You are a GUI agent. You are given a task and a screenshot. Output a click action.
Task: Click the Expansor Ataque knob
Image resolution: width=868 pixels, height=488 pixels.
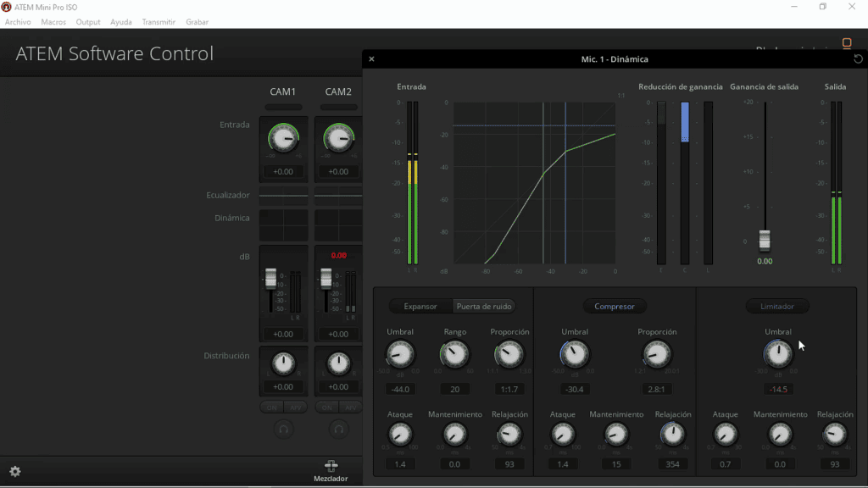pyautogui.click(x=400, y=435)
